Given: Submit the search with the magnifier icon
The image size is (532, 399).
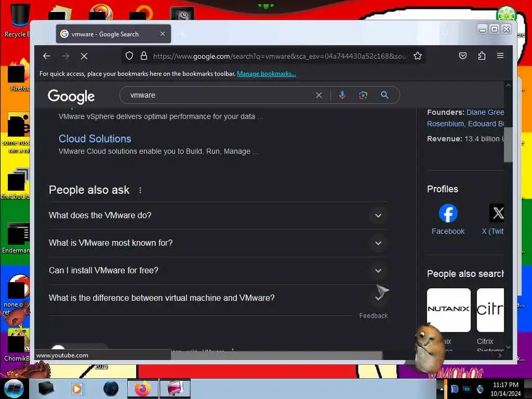Looking at the screenshot, I should tap(384, 95).
